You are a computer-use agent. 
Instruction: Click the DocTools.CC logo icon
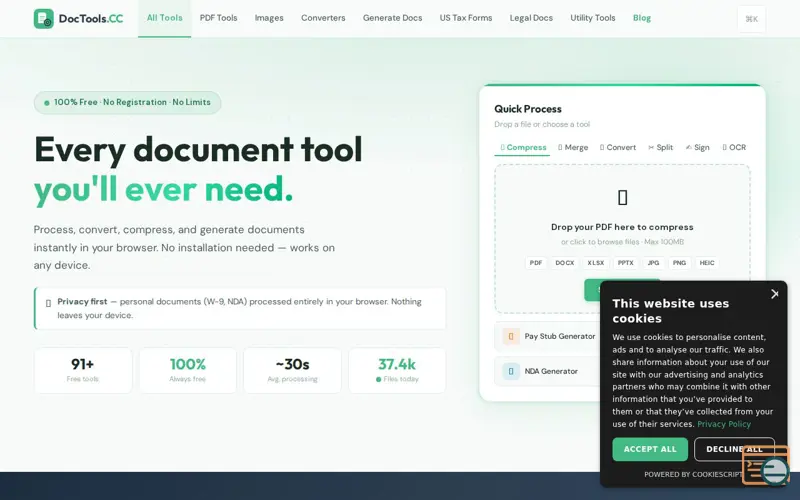pos(43,19)
